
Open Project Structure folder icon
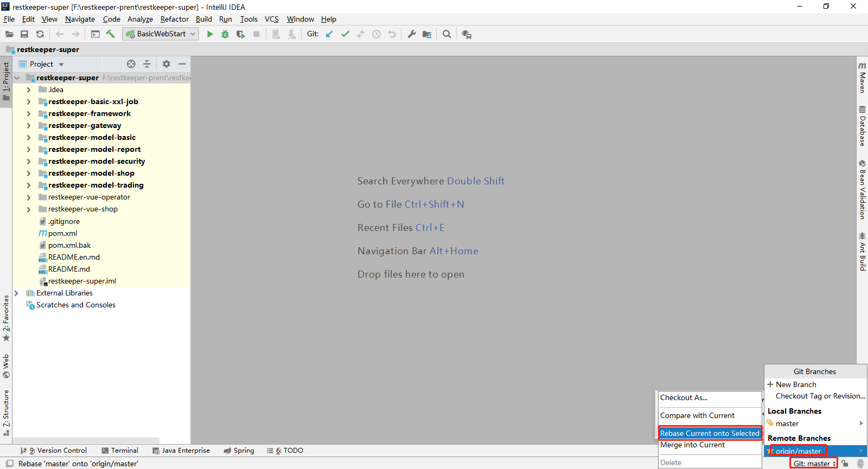pos(427,34)
